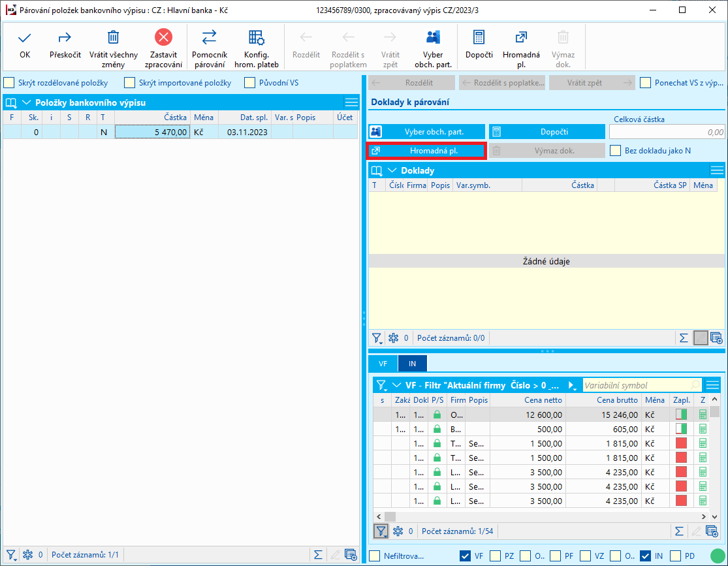Click snowflake icon in left panel status bar
Screen dimensions: 728x566
(x=28, y=554)
